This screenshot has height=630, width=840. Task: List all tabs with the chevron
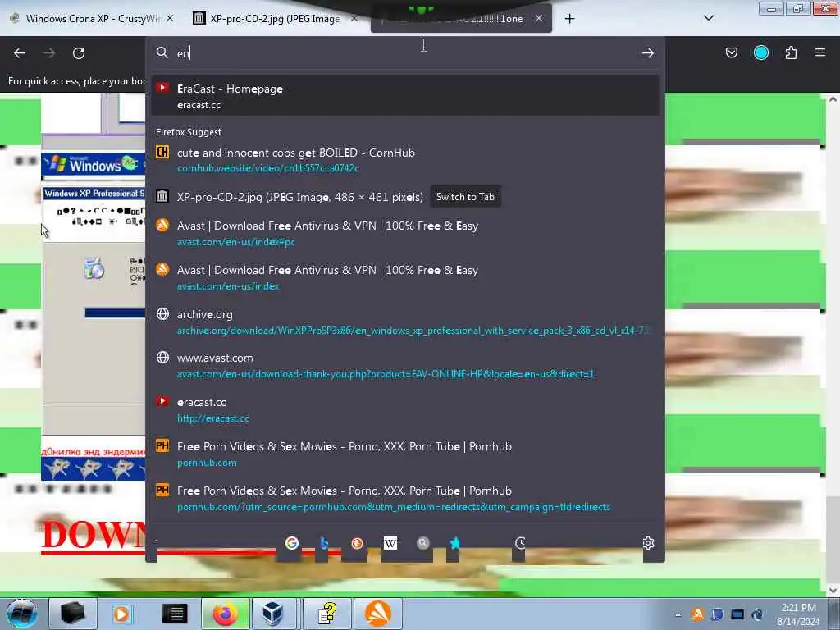click(708, 18)
